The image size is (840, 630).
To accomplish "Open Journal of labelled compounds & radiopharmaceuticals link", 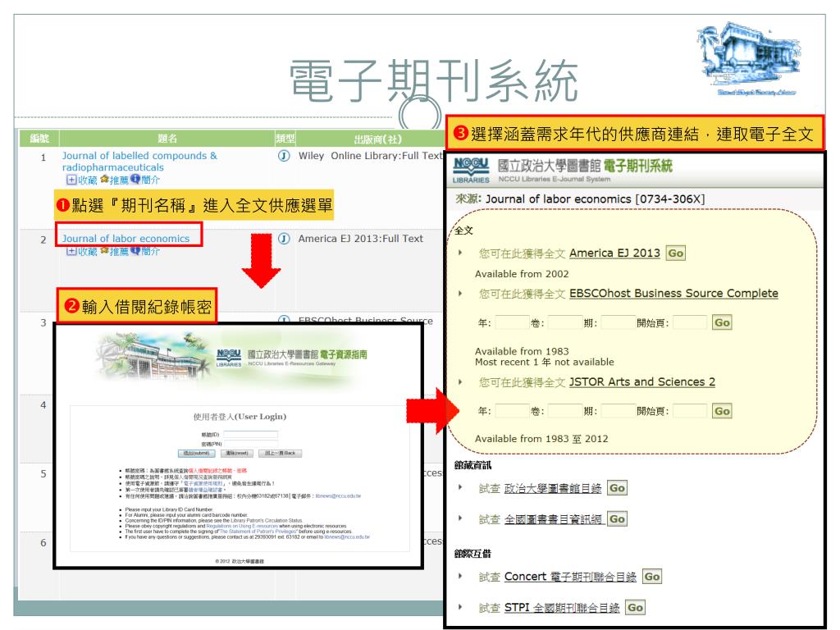I will coord(139,162).
